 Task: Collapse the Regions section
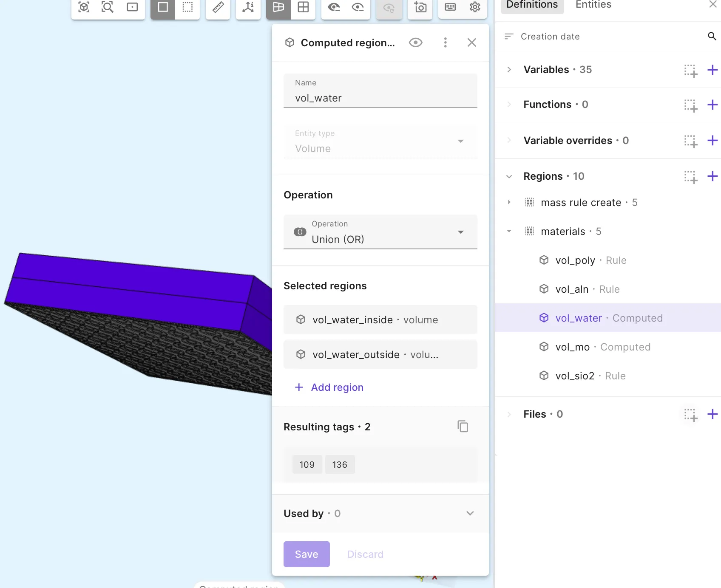509,176
